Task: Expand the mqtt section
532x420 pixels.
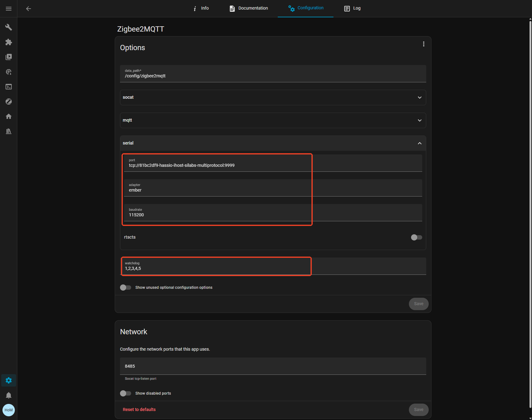Action: [273, 120]
